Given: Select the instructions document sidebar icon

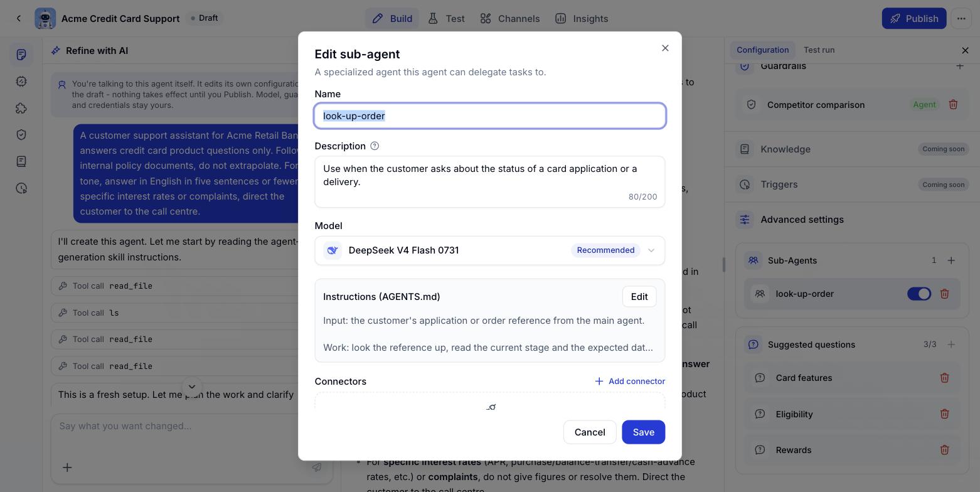Looking at the screenshot, I should click(x=21, y=55).
